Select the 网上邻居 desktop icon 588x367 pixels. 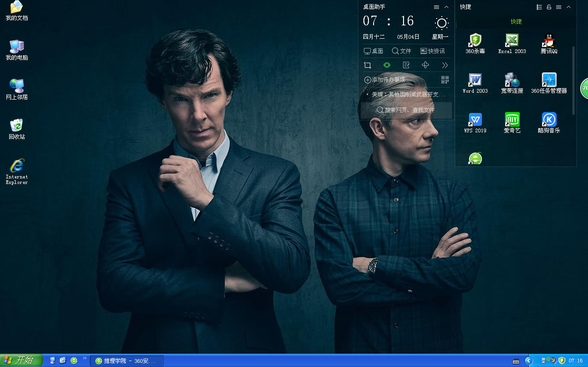17,89
